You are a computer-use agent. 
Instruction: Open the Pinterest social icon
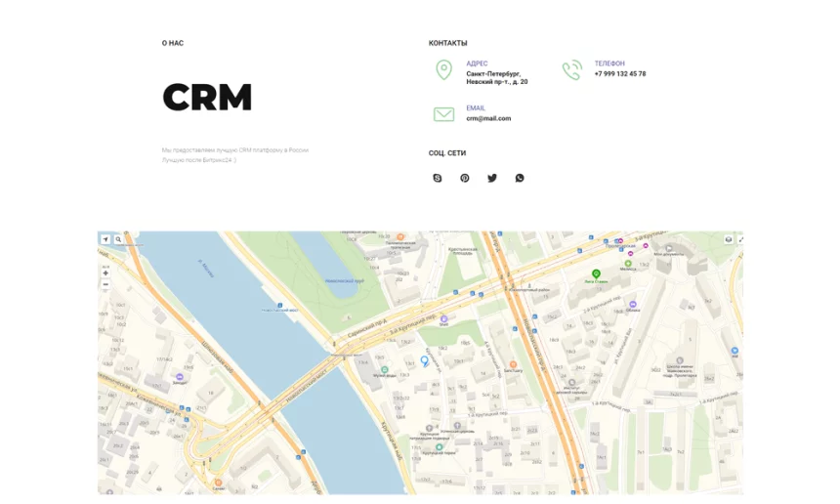pos(465,178)
